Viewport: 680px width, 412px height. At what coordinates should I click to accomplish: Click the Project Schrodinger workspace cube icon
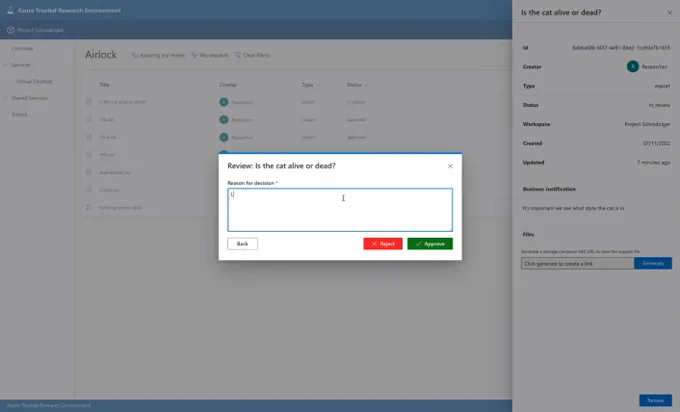(x=10, y=30)
